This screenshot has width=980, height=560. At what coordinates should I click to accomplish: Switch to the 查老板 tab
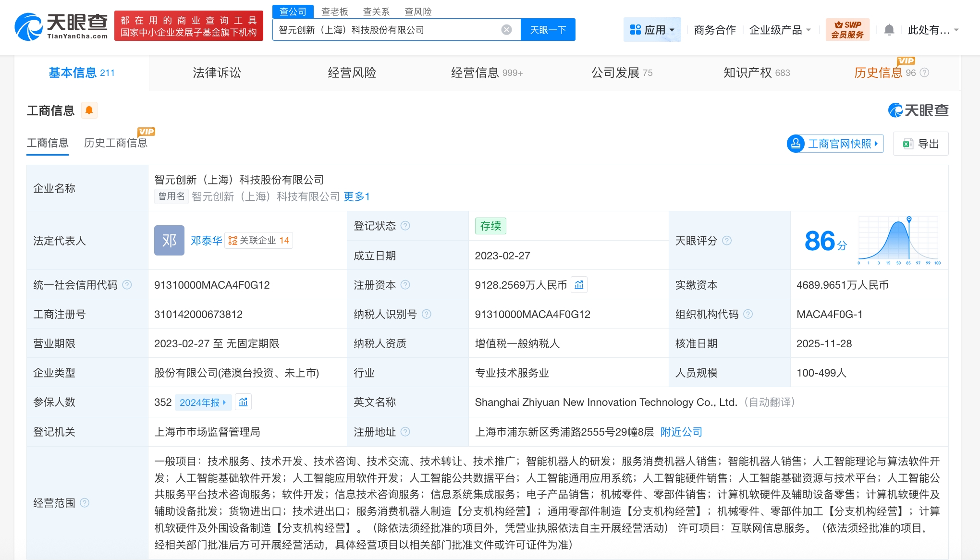[x=335, y=11]
